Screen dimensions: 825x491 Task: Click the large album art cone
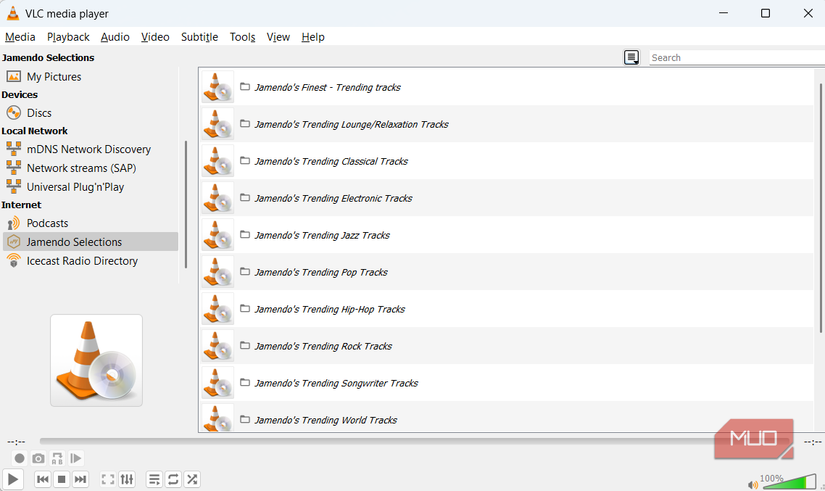tap(96, 360)
